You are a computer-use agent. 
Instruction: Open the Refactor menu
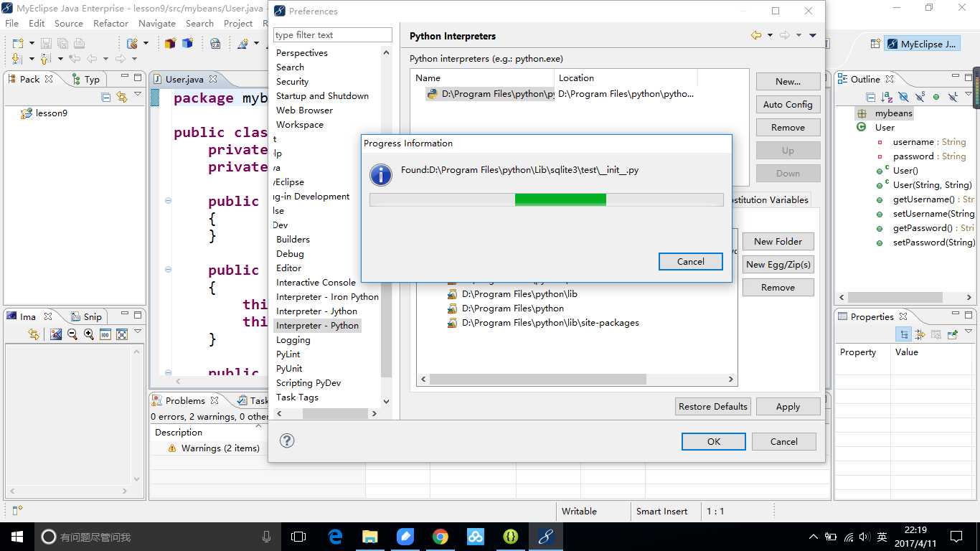point(110,23)
